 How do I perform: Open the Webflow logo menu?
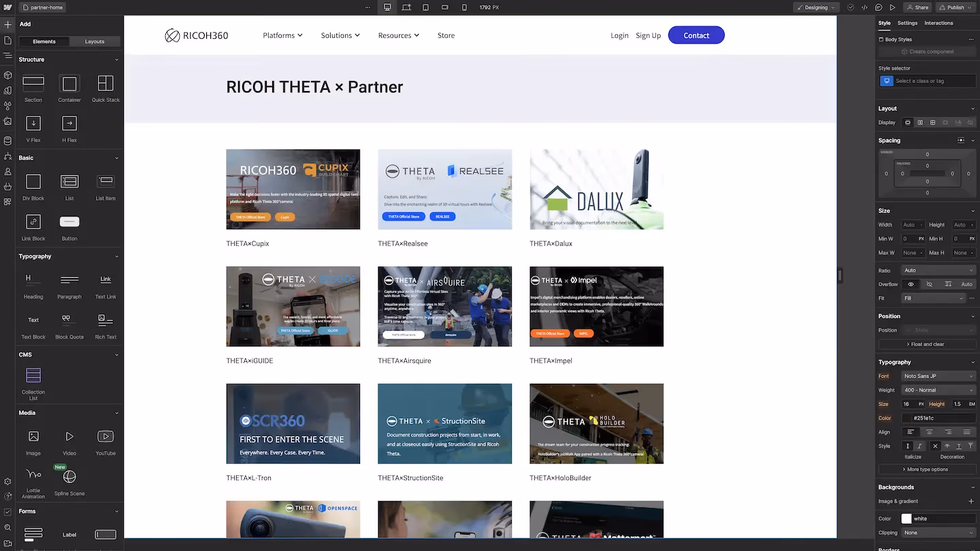pyautogui.click(x=7, y=7)
